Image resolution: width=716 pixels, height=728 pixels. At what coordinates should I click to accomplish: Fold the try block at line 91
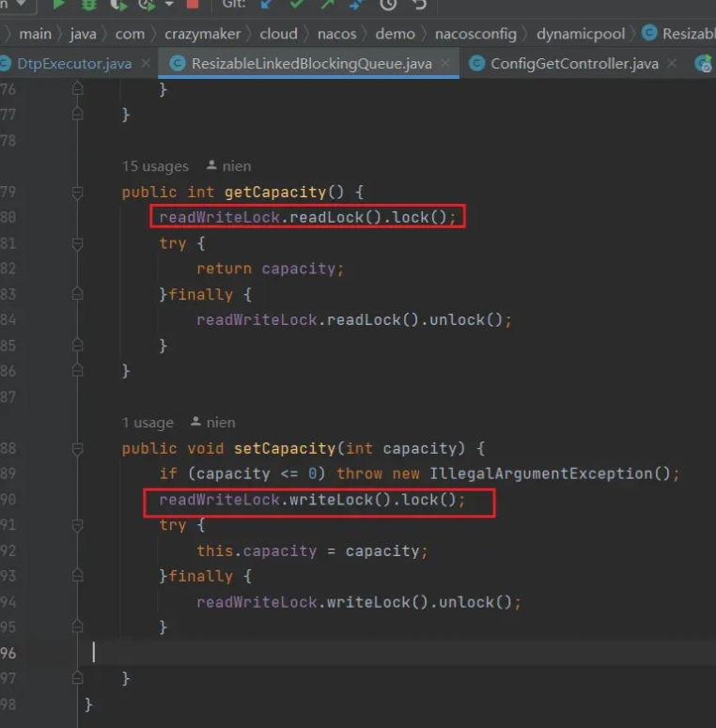tap(78, 525)
